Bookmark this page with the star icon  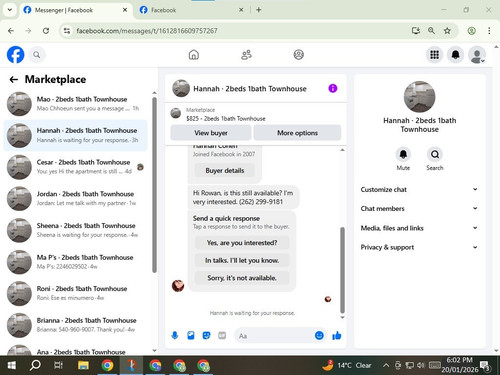[x=447, y=31]
